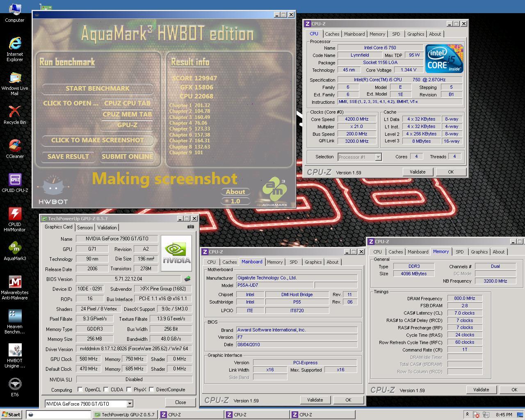The width and height of the screenshot is (525, 420).
Task: Open the Computer desktop icon
Action: click(15, 13)
